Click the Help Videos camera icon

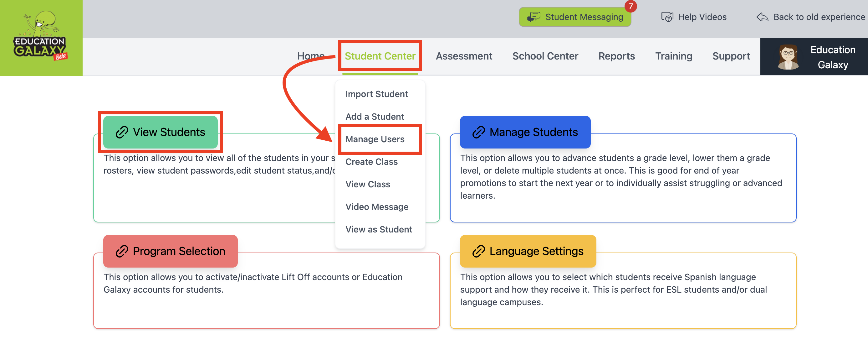point(667,17)
